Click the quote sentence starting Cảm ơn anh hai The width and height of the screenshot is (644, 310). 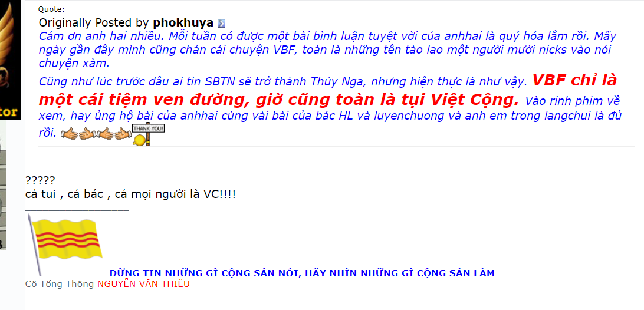(x=327, y=50)
